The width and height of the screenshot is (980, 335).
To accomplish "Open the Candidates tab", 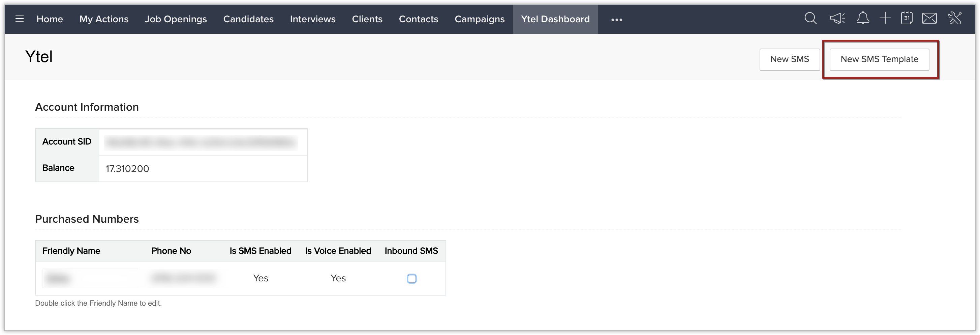I will (x=248, y=19).
